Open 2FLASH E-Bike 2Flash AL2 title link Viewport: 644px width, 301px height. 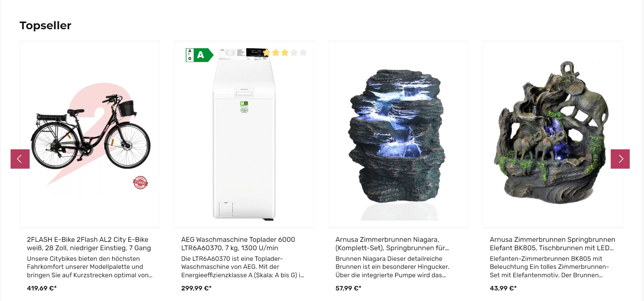tap(89, 244)
